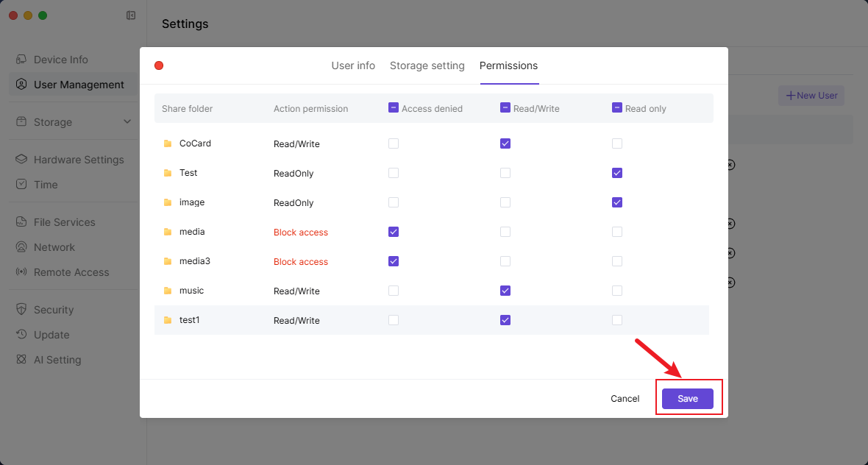
Task: Click the Hardware Settings sidebar icon
Action: pos(21,160)
